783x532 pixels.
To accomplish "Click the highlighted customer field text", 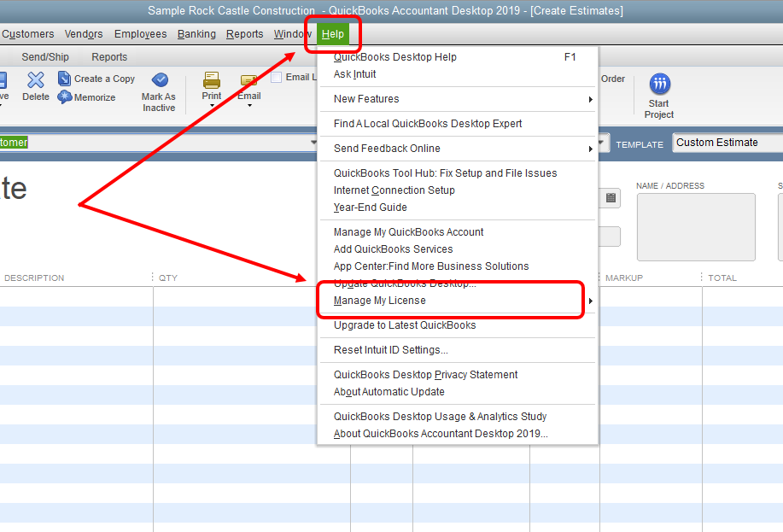I will point(14,143).
